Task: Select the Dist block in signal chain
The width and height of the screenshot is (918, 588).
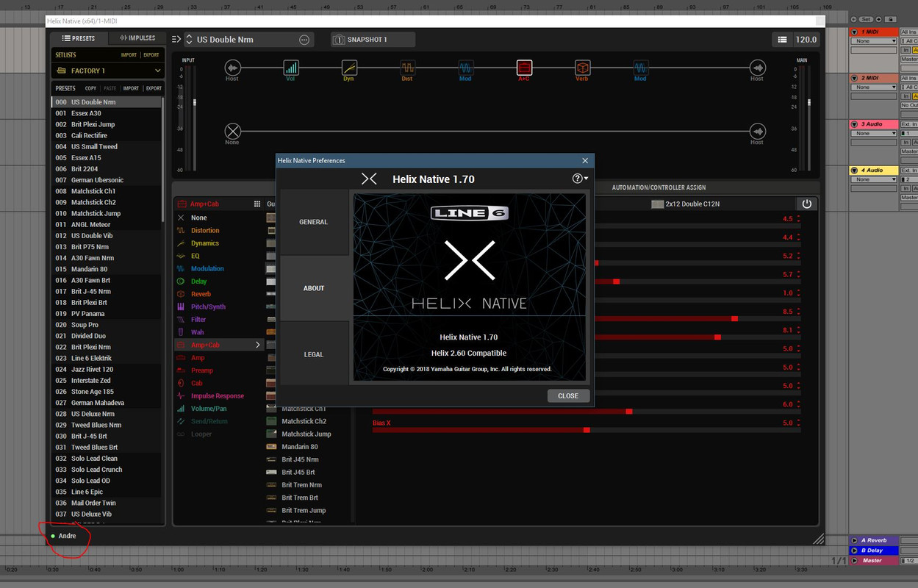Action: click(407, 68)
